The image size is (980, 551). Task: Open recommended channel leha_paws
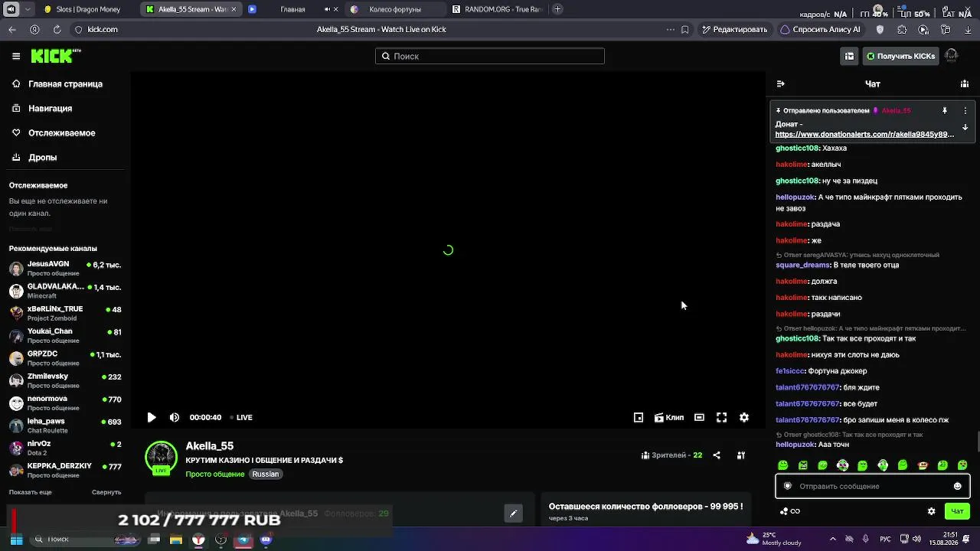pyautogui.click(x=65, y=425)
